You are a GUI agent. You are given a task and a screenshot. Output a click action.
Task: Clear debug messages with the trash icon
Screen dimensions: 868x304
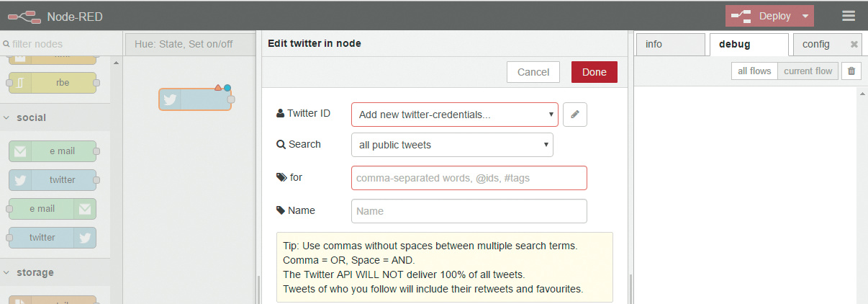coord(851,71)
